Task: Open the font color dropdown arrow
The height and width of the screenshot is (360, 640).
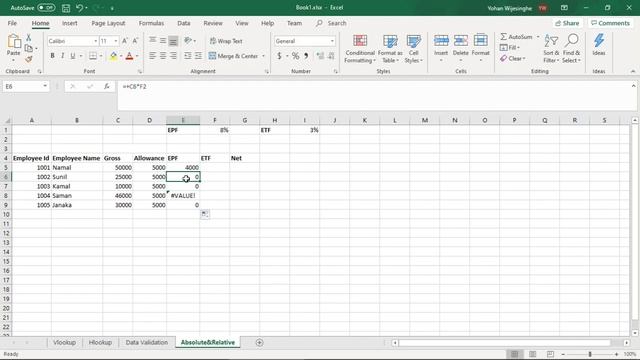Action: [x=137, y=56]
